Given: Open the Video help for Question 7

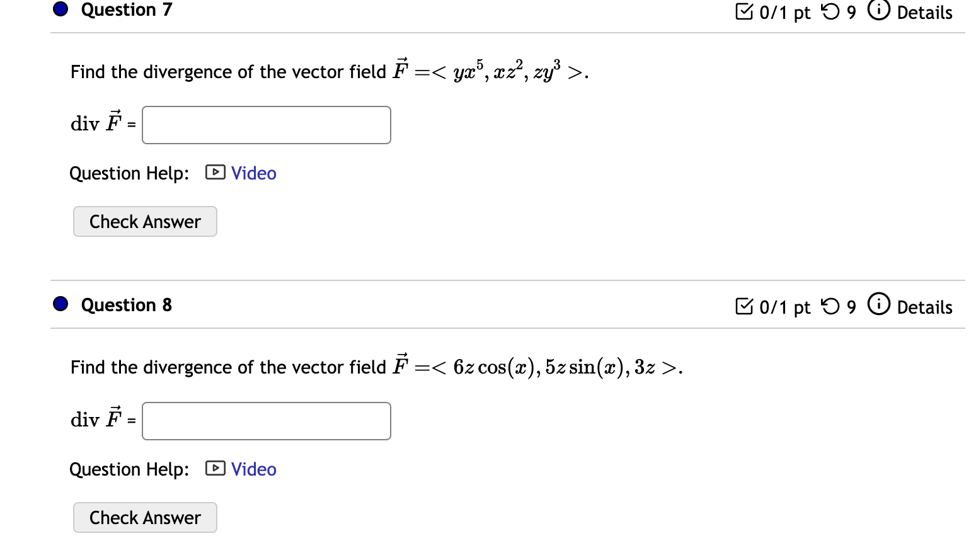Looking at the screenshot, I should (x=253, y=173).
